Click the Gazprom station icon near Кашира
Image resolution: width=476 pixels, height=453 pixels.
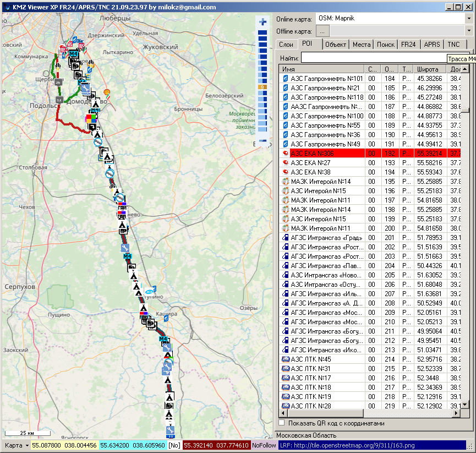click(x=166, y=318)
